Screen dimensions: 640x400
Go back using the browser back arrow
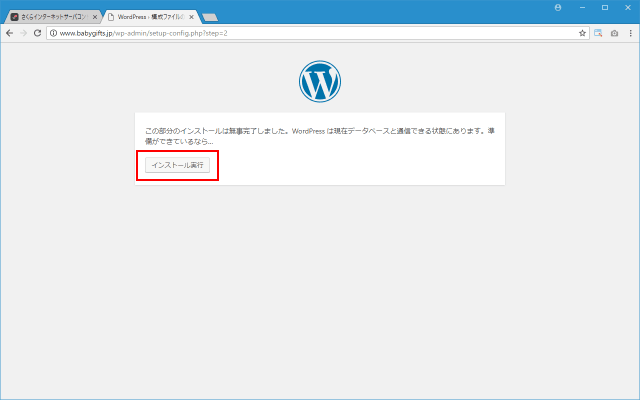[9, 33]
